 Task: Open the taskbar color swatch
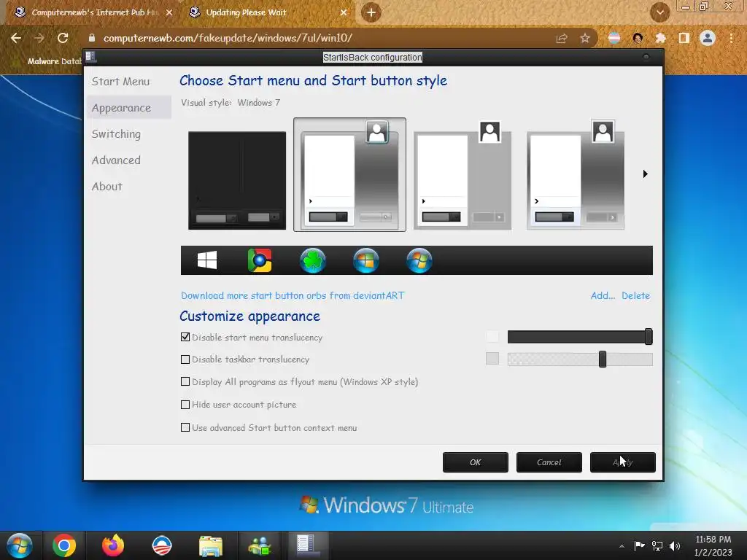point(492,359)
